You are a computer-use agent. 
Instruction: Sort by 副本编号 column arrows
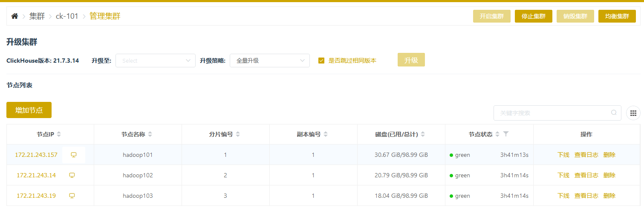click(x=326, y=134)
